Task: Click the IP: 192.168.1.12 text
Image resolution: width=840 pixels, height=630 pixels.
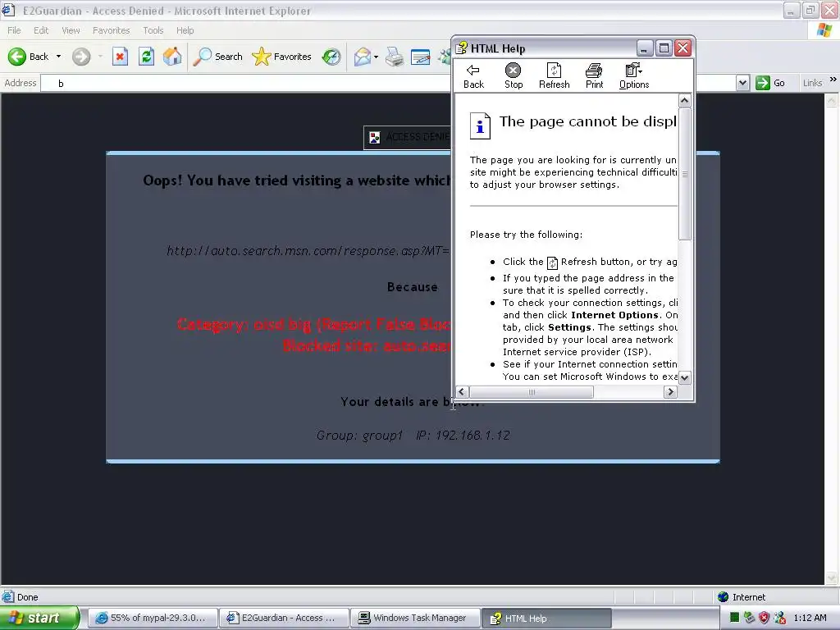Action: coord(463,435)
